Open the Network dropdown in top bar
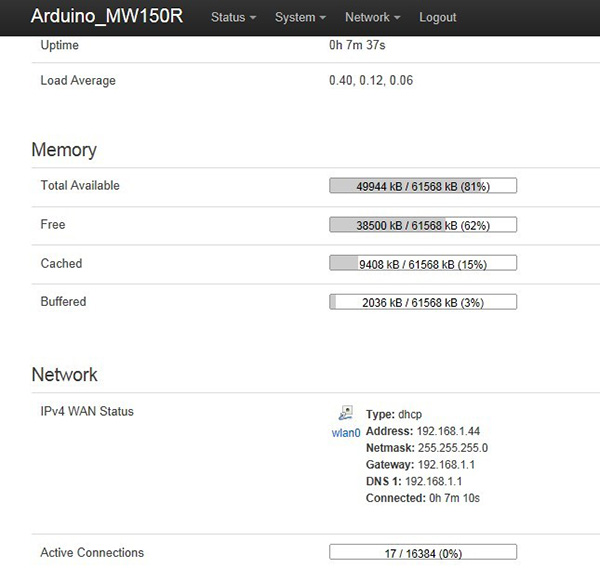 [372, 17]
